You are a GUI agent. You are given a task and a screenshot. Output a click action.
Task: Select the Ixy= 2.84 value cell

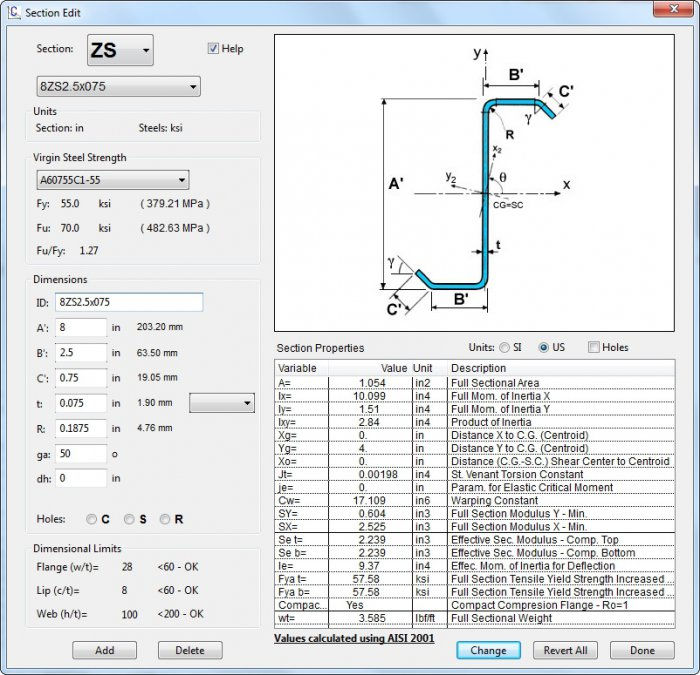pyautogui.click(x=370, y=422)
